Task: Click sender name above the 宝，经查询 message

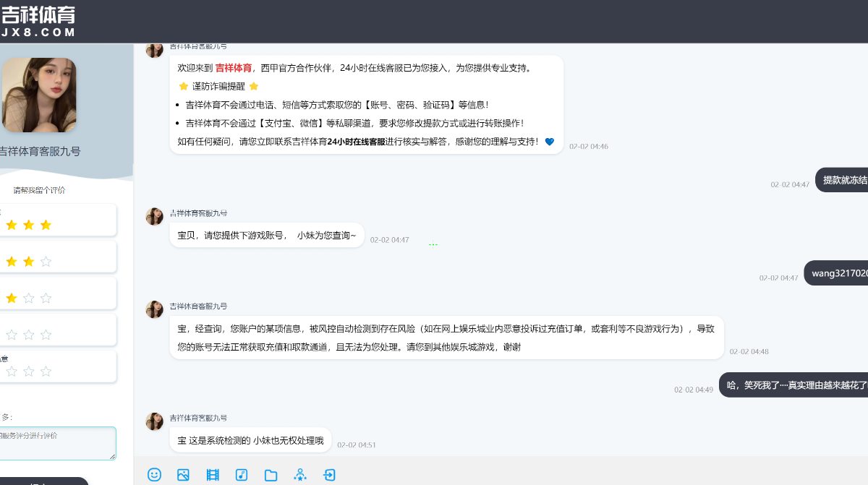Action: tap(198, 306)
